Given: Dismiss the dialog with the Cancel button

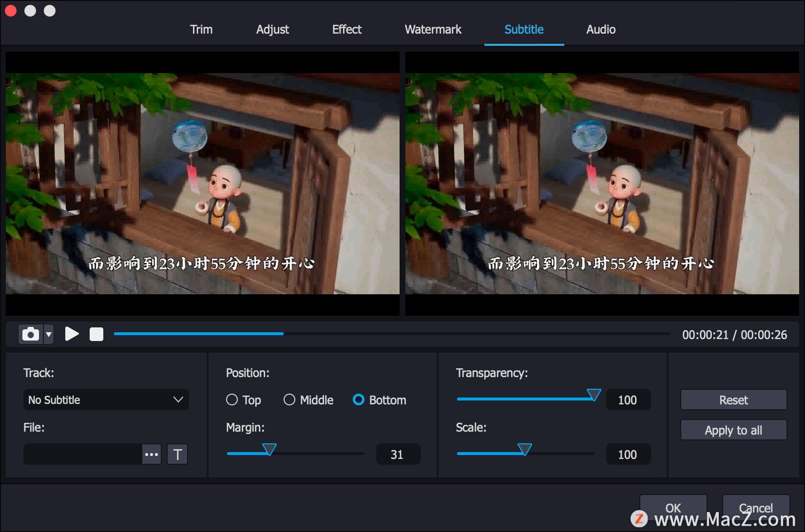Looking at the screenshot, I should click(x=756, y=508).
